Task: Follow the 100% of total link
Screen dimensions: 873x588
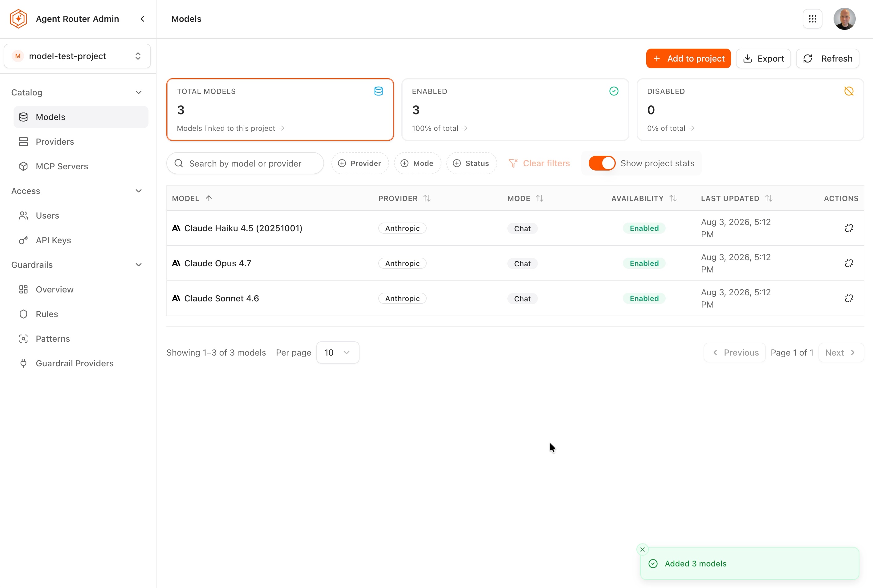Action: click(439, 128)
